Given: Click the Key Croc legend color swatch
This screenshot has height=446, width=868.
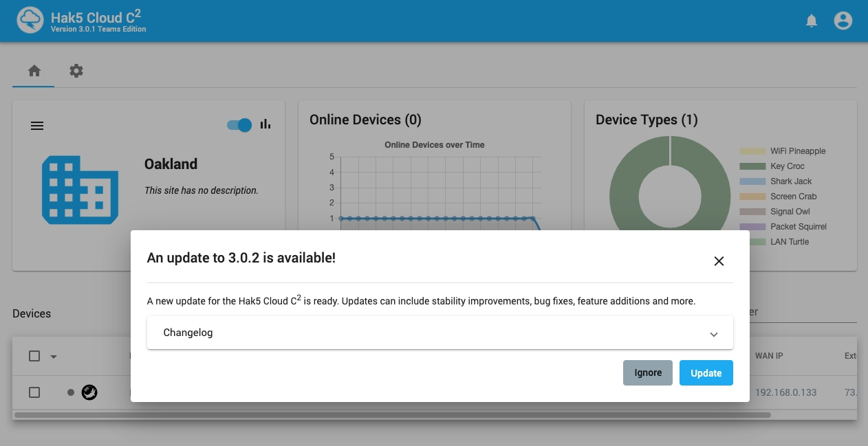Looking at the screenshot, I should (x=752, y=166).
